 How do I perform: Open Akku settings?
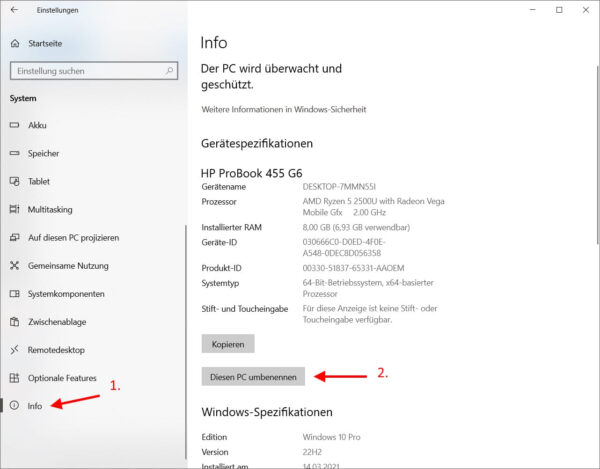pos(37,125)
